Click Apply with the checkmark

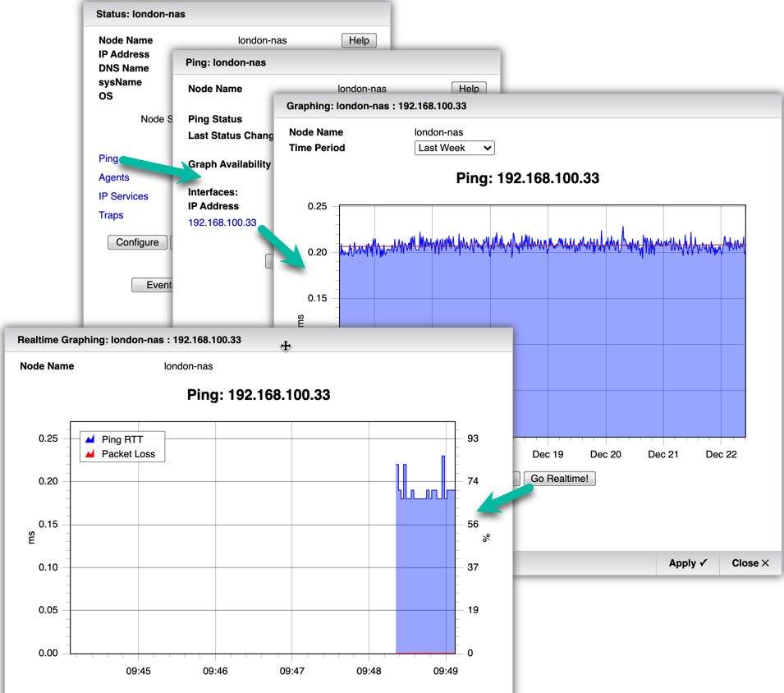pyautogui.click(x=687, y=563)
